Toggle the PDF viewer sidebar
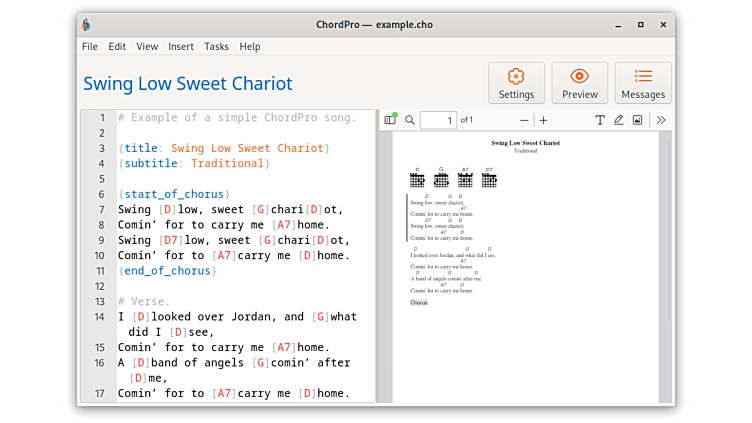 (390, 120)
